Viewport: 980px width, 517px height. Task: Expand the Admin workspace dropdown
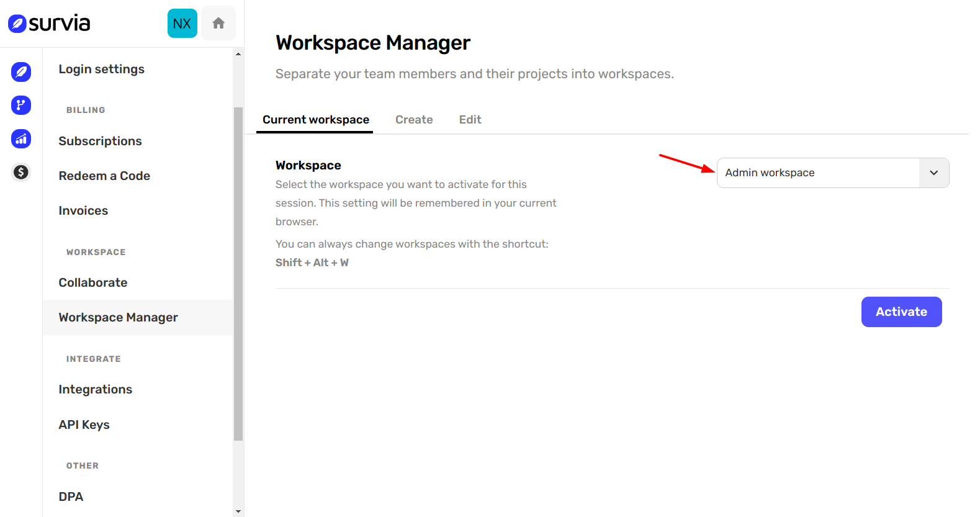click(818, 173)
